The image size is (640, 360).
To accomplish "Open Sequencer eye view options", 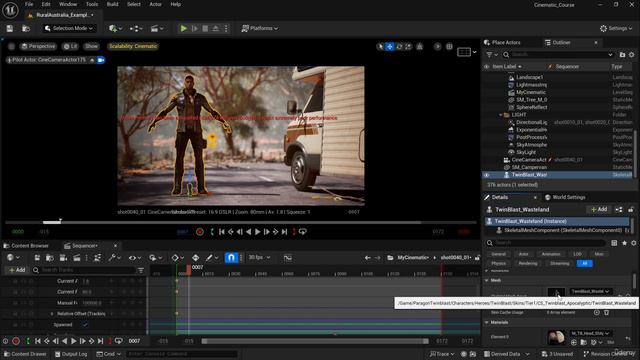I will coord(135,258).
